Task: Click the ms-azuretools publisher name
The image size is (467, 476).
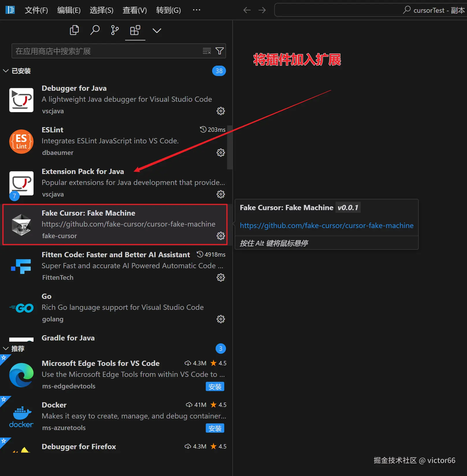Action: (64, 428)
